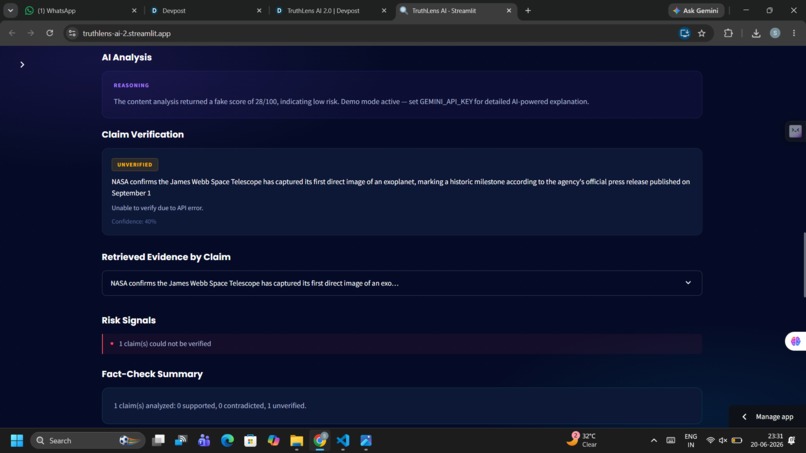Viewport: 806px width, 453px height.
Task: Open the Chrome three-dot menu
Action: (794, 33)
